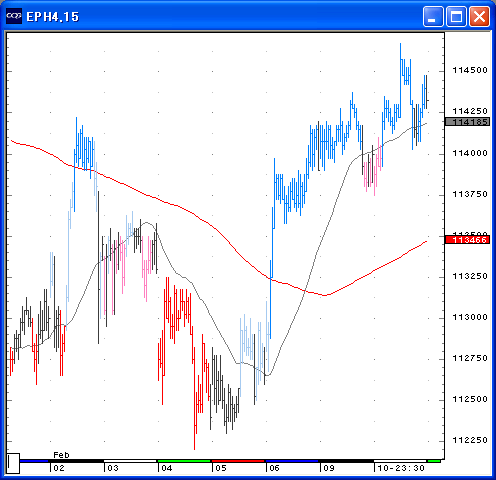Click the small white box at bottom-left corner
The height and width of the screenshot is (480, 496).
point(13,463)
